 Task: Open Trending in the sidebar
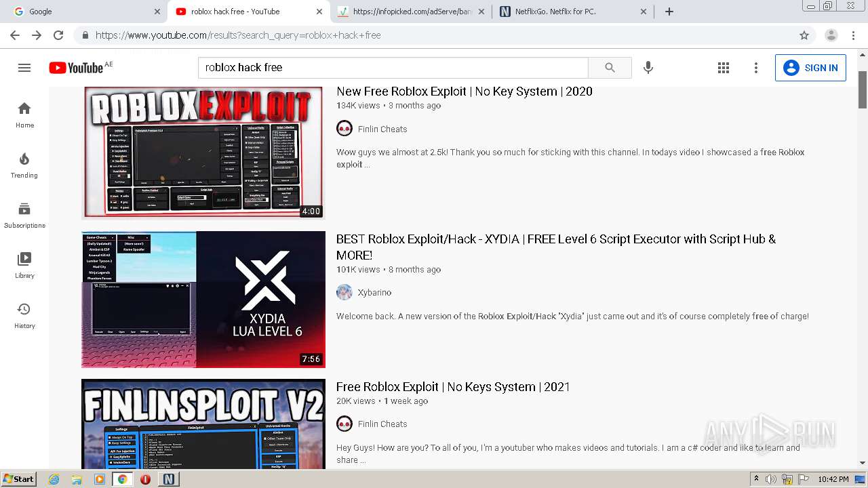point(24,165)
